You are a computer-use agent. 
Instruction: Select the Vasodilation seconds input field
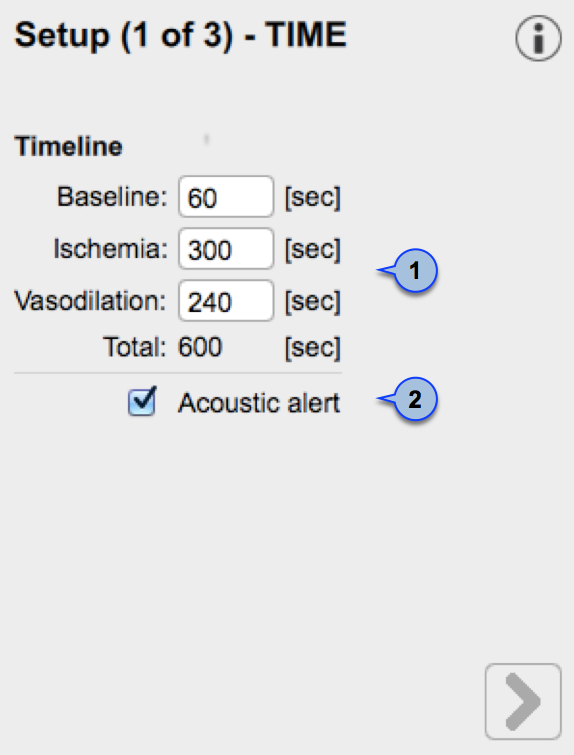pos(226,300)
